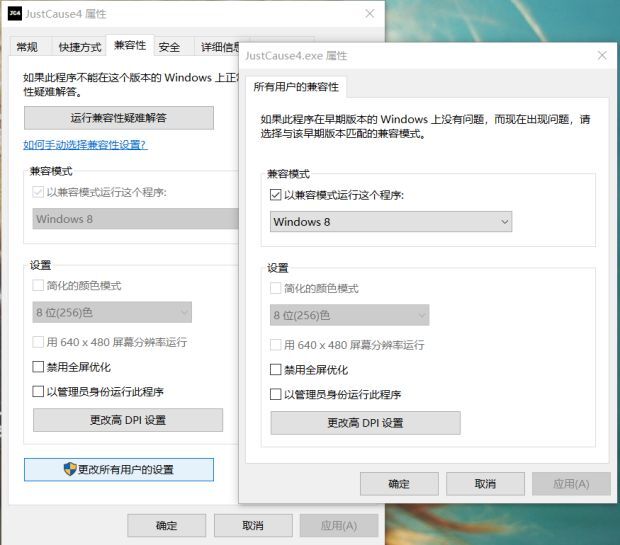Viewport: 620px width, 545px height.
Task: Select the 兼容性 tab
Action: (x=130, y=45)
